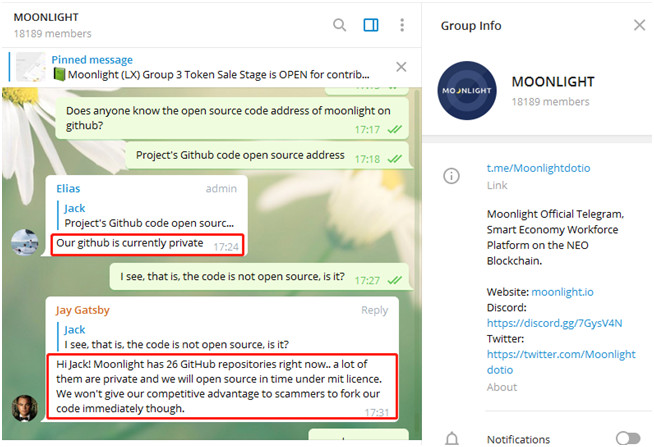Image resolution: width=654 pixels, height=447 pixels.
Task: Click the 17:24 timestamp on Elias's message
Action: 226,247
